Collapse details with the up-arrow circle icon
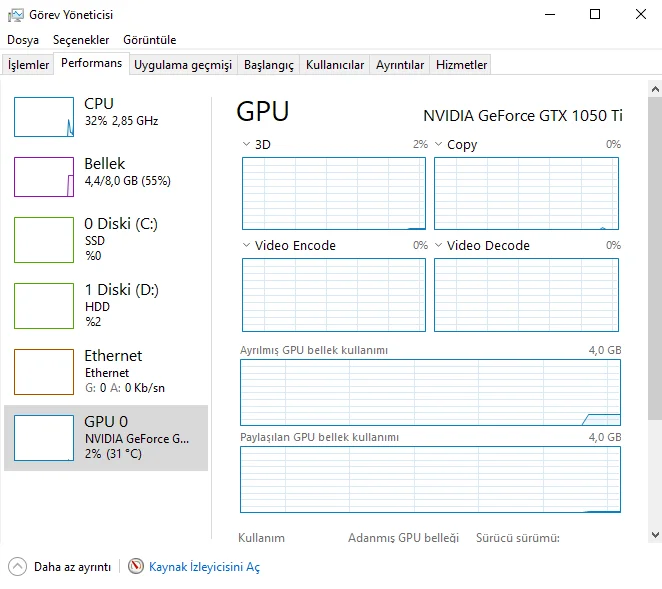Image resolution: width=662 pixels, height=589 pixels. coord(17,566)
